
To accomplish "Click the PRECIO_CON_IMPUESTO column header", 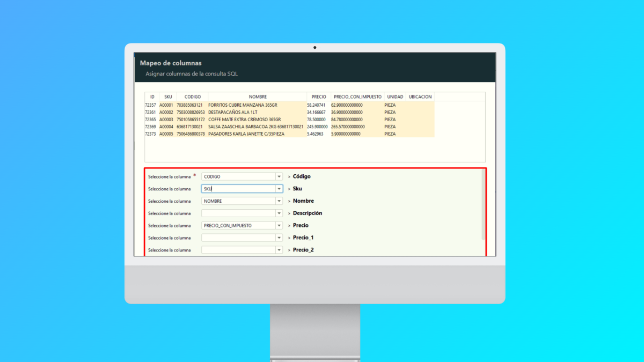I will [x=356, y=97].
